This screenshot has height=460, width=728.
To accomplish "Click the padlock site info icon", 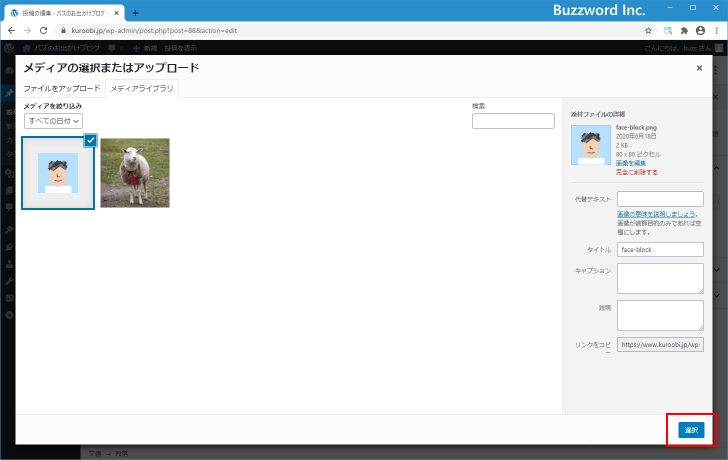I will tap(62, 31).
